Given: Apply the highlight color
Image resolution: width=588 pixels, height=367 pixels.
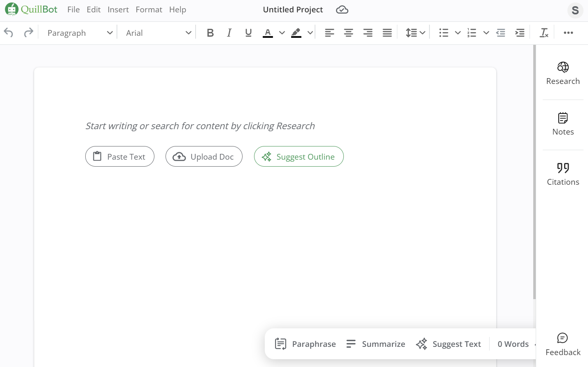Looking at the screenshot, I should (296, 33).
